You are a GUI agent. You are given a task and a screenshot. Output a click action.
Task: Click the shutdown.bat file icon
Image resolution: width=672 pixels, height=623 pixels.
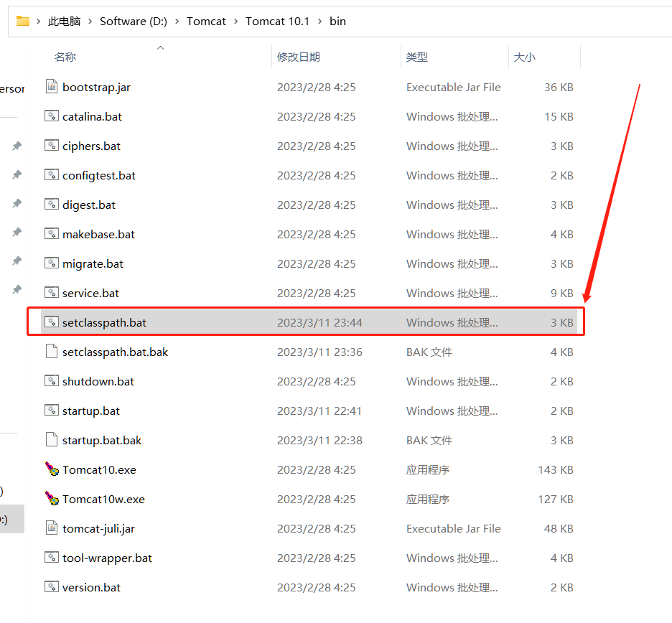(x=52, y=381)
